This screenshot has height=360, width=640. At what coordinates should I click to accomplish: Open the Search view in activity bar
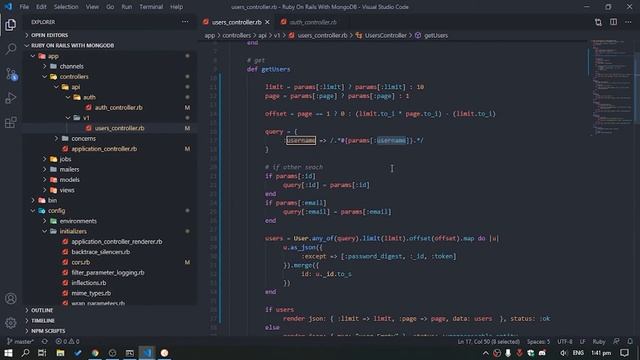point(11,49)
